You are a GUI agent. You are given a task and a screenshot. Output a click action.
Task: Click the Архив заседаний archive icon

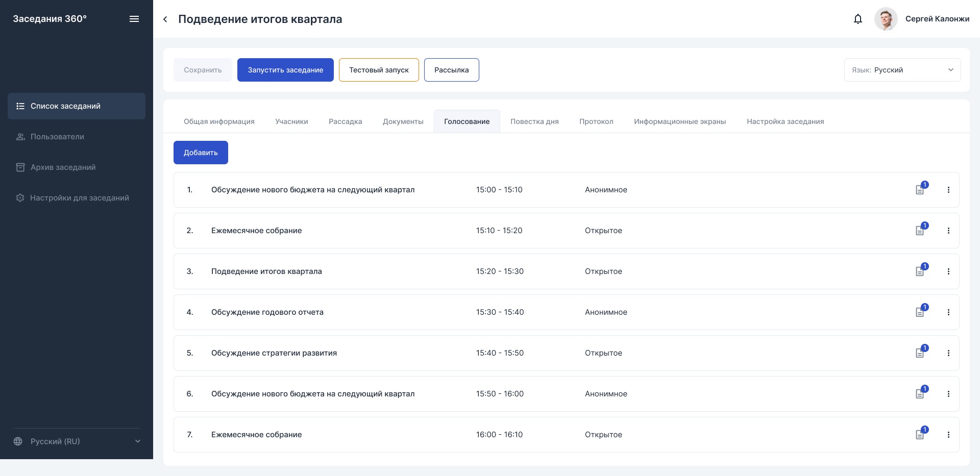[20, 167]
